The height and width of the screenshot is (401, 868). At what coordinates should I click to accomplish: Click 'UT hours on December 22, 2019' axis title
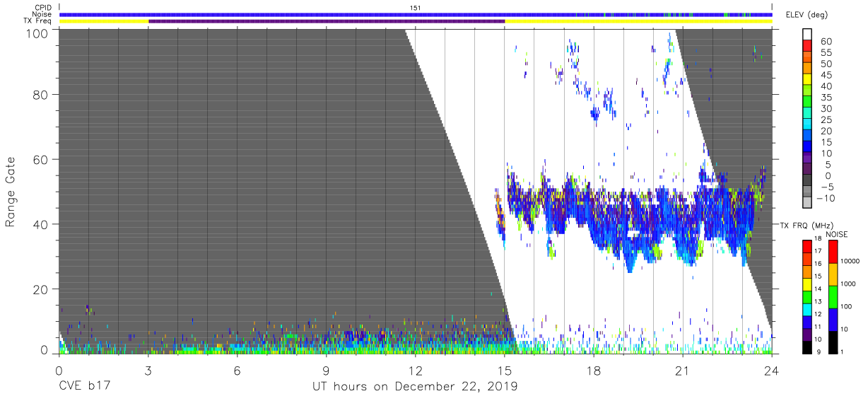(416, 387)
